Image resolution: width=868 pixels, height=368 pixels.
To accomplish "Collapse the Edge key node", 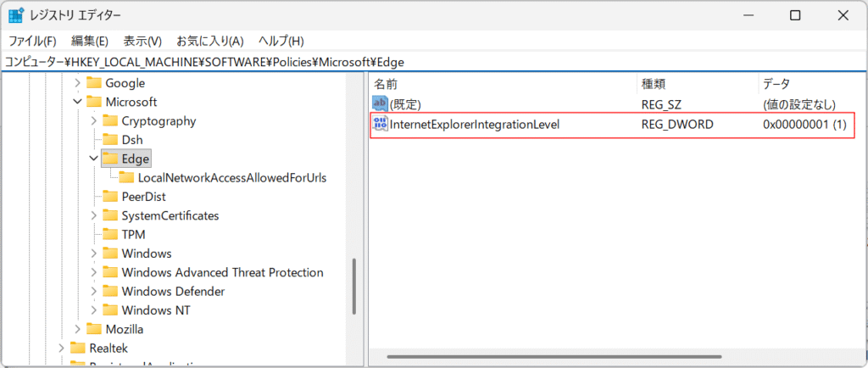I will click(x=93, y=159).
